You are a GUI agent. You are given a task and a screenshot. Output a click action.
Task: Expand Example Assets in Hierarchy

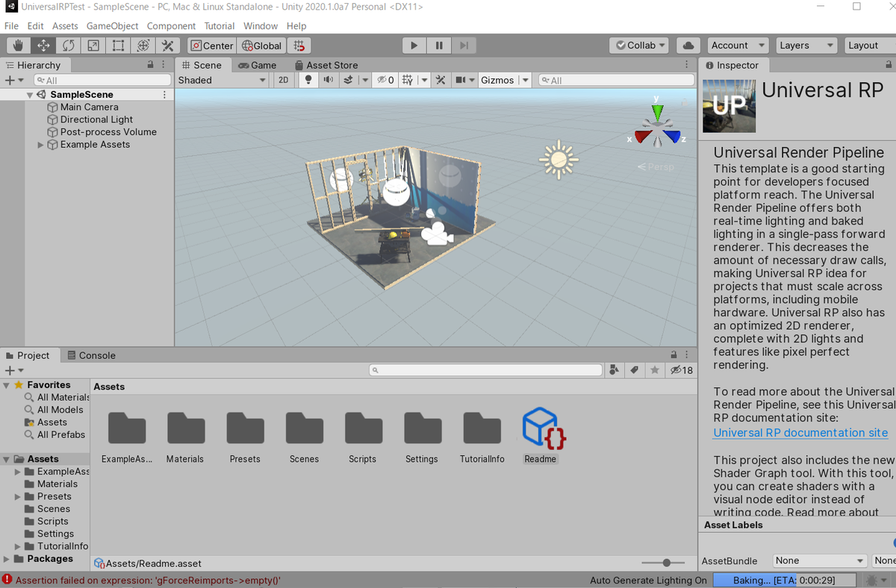point(40,145)
